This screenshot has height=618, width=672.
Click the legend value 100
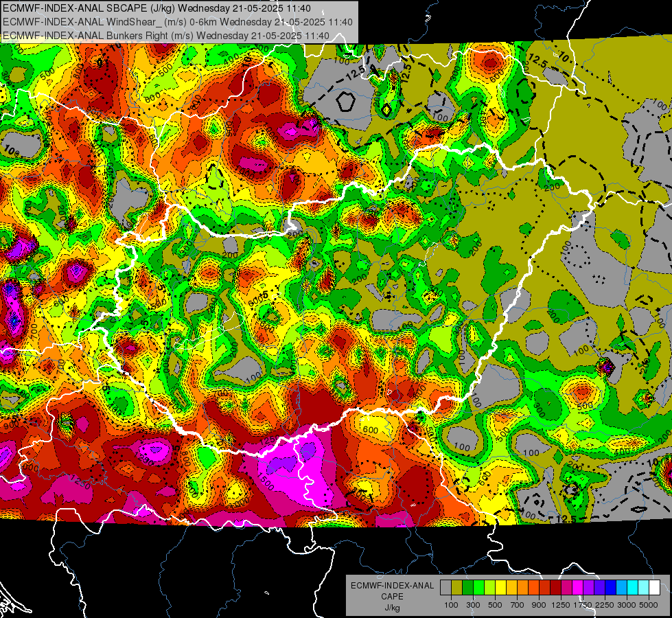pyautogui.click(x=451, y=605)
